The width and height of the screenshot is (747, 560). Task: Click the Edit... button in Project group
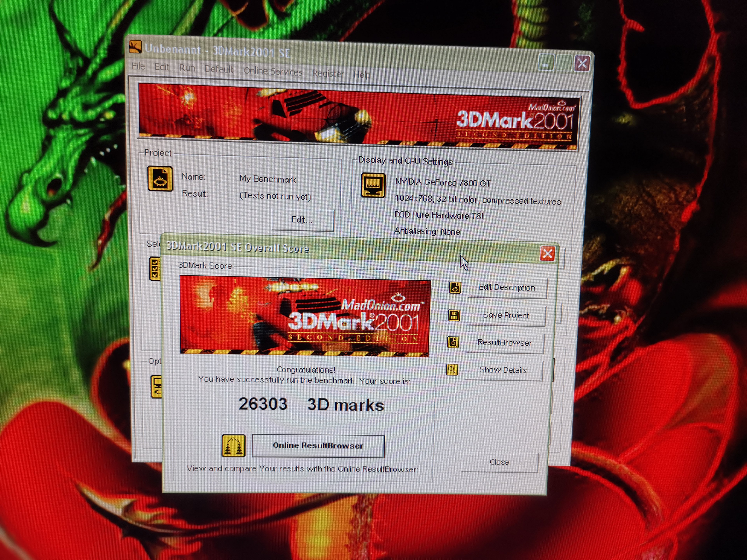302,220
